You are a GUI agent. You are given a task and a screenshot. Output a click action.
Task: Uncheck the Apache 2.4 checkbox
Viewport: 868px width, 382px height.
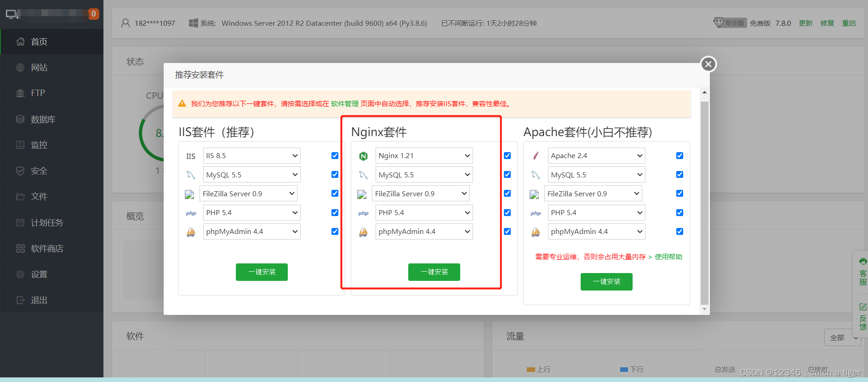pos(680,156)
